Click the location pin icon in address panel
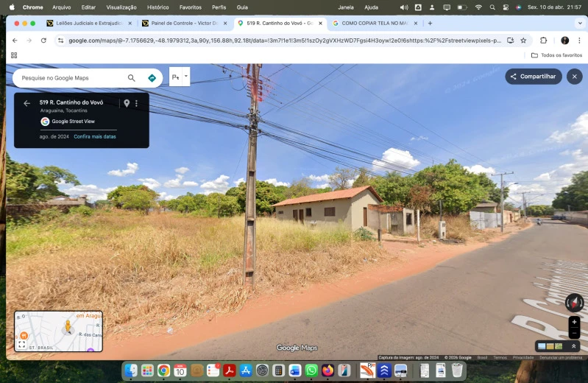 (127, 103)
